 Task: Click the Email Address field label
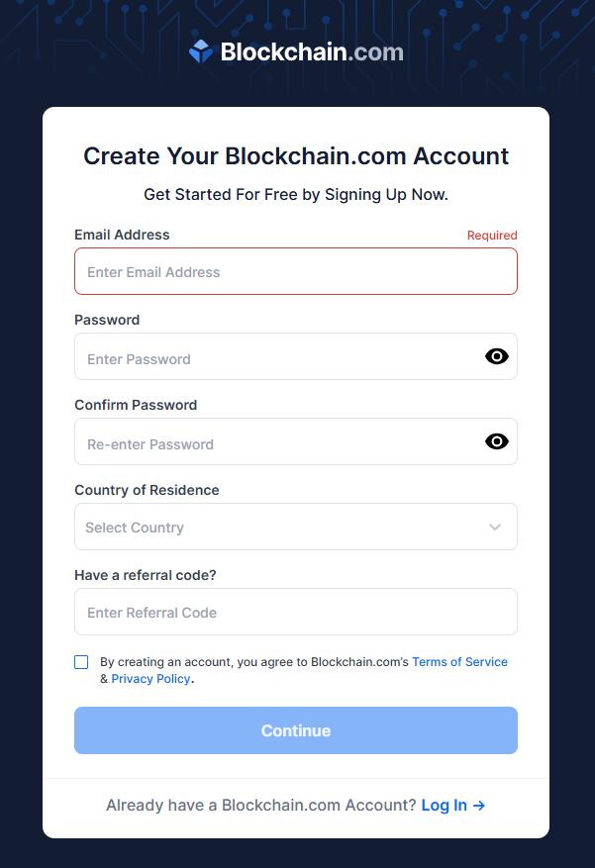pyautogui.click(x=122, y=235)
